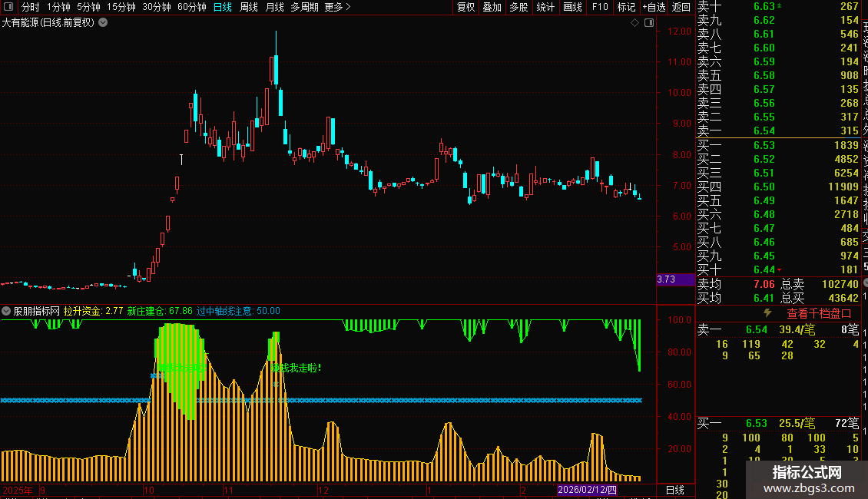
Task: Click the 过中轴线注意: 50.00 label
Action: coord(239,311)
